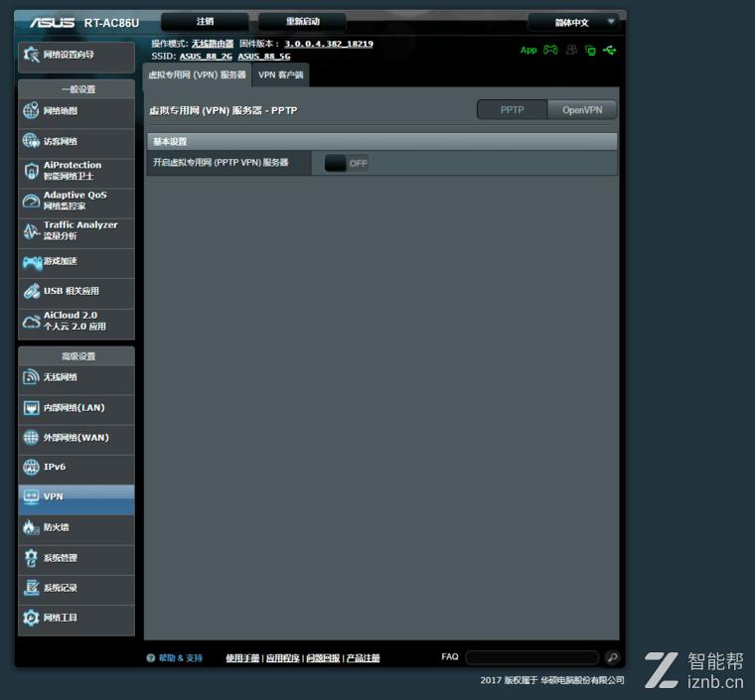
Task: Click the VPN icon in sidebar
Action: coord(32,497)
